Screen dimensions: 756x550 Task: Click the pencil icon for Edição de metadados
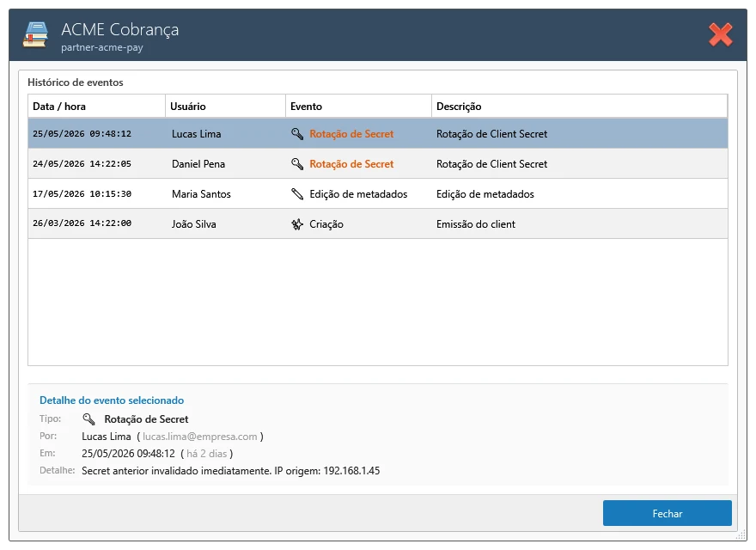click(297, 194)
